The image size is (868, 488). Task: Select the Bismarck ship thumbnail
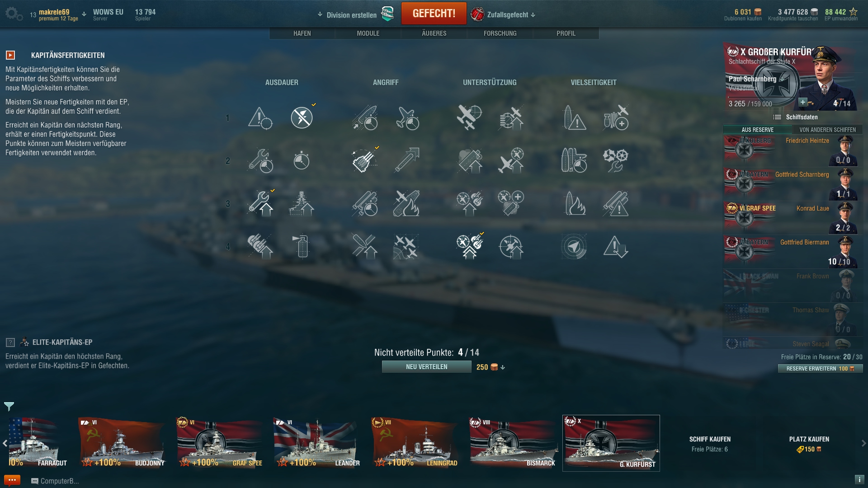513,443
